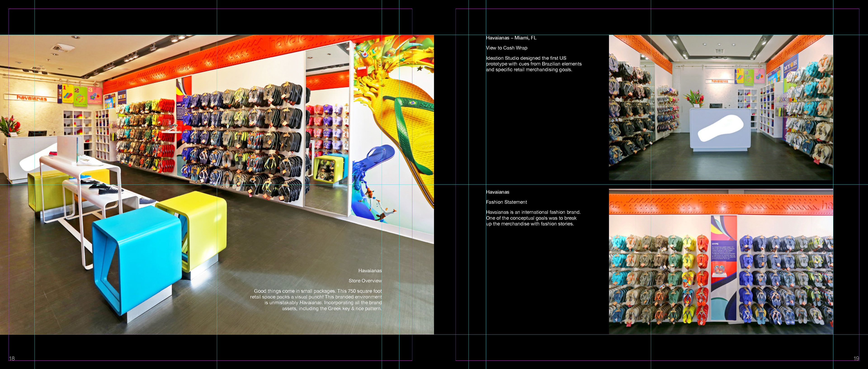
Task: Click the 'up the merchandise with fashion stories.' line
Action: [x=530, y=224]
